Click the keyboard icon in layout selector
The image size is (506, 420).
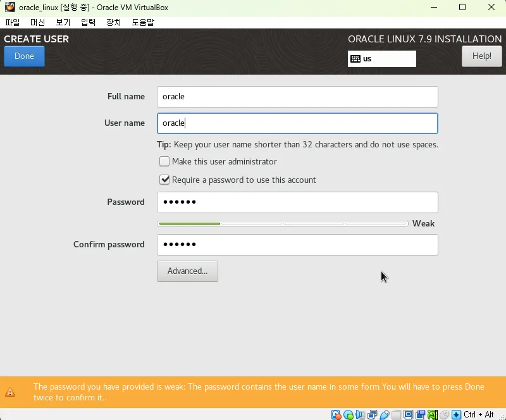[355, 59]
